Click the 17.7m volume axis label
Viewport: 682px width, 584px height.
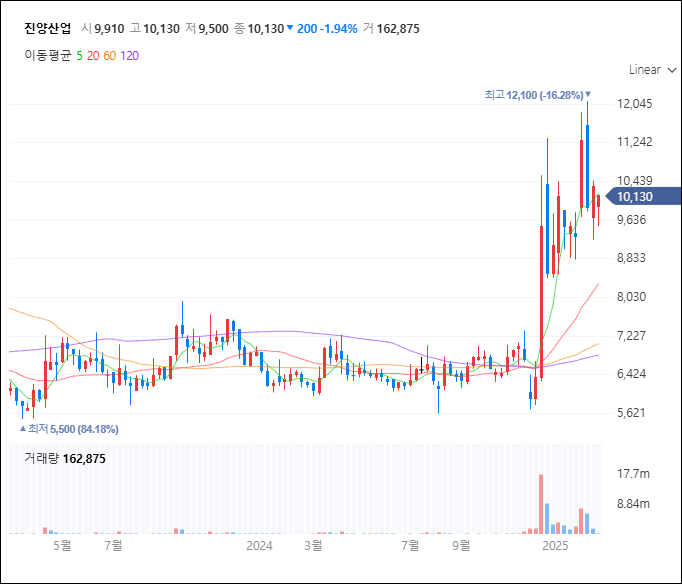click(x=633, y=474)
